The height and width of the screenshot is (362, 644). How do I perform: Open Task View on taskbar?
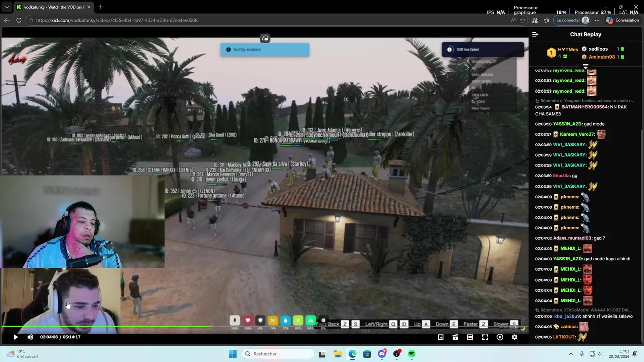[x=322, y=354]
